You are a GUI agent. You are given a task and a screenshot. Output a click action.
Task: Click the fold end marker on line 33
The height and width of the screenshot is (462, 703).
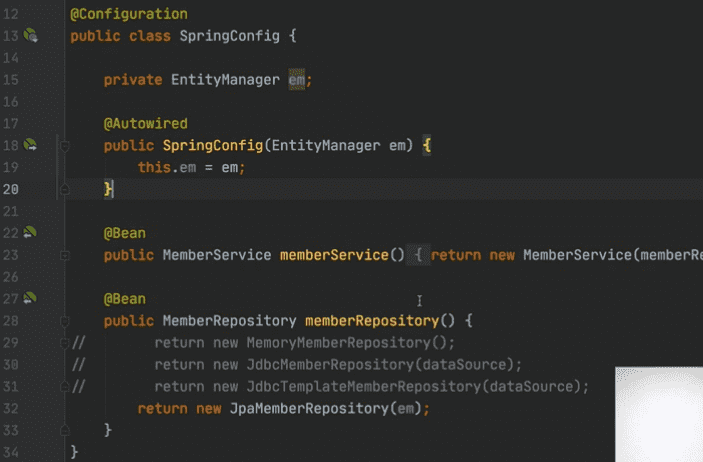[65, 430]
